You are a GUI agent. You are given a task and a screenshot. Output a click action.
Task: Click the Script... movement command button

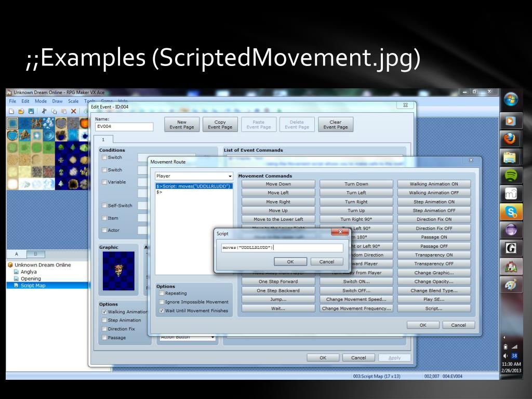pos(434,309)
